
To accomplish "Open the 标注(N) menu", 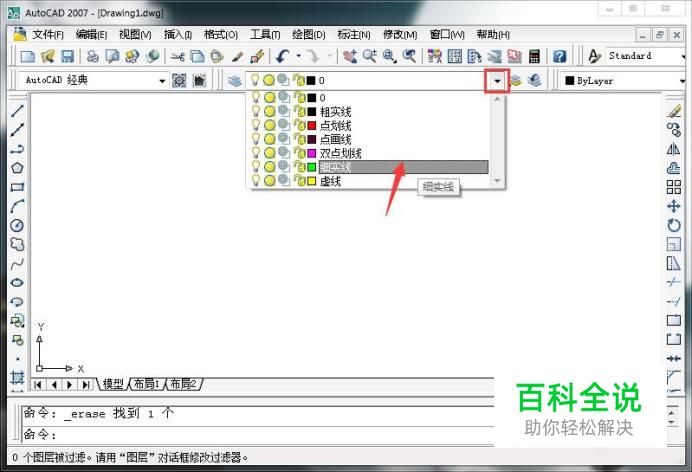I will point(354,34).
